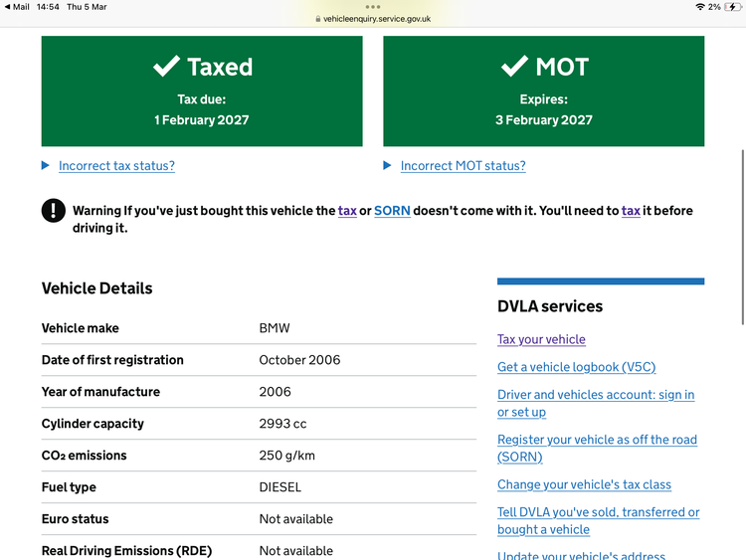Expand the Incorrect tax status disclosure
The width and height of the screenshot is (746, 560).
point(116,166)
